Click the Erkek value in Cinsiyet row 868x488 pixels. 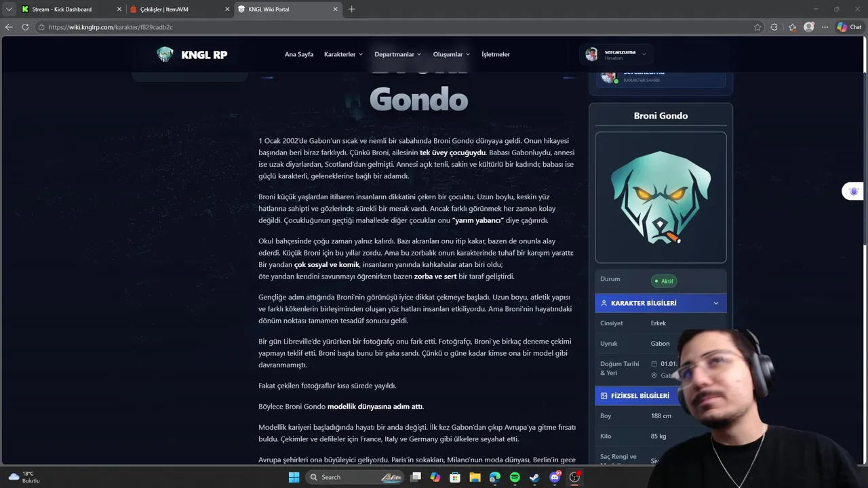click(658, 323)
